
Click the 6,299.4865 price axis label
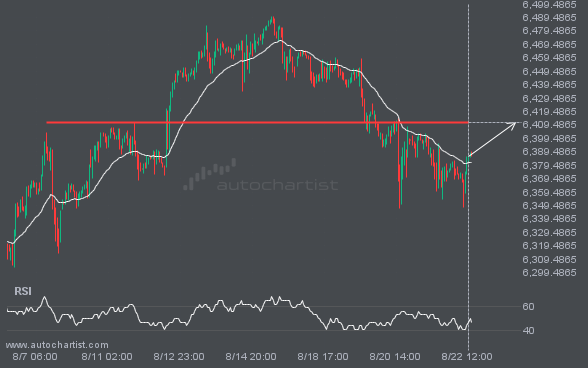click(x=549, y=273)
